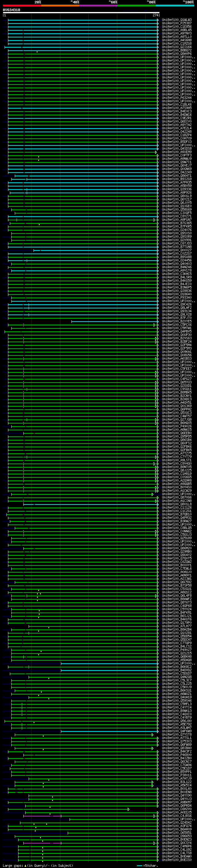Click the UniRef100_C5PCX6 label
This screenshot has width=197, height=868.
[176, 325]
